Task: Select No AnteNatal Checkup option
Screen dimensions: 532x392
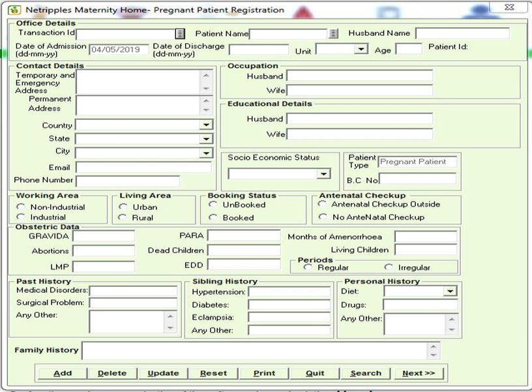Action: (323, 217)
